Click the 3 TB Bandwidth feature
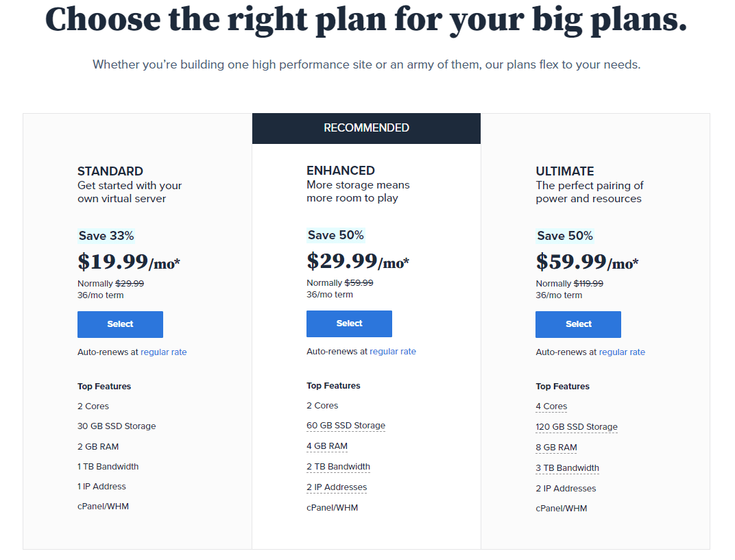This screenshot has height=560, width=735. [567, 468]
